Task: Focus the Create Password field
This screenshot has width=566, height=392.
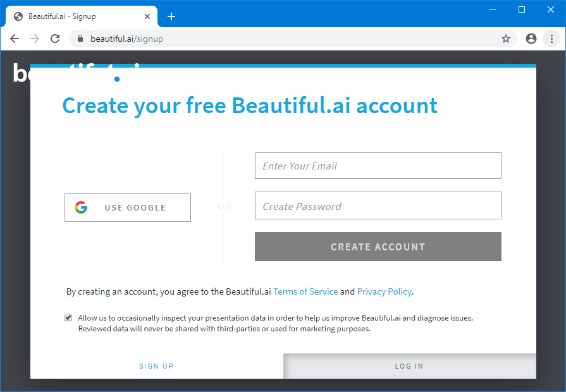Action: click(x=378, y=206)
